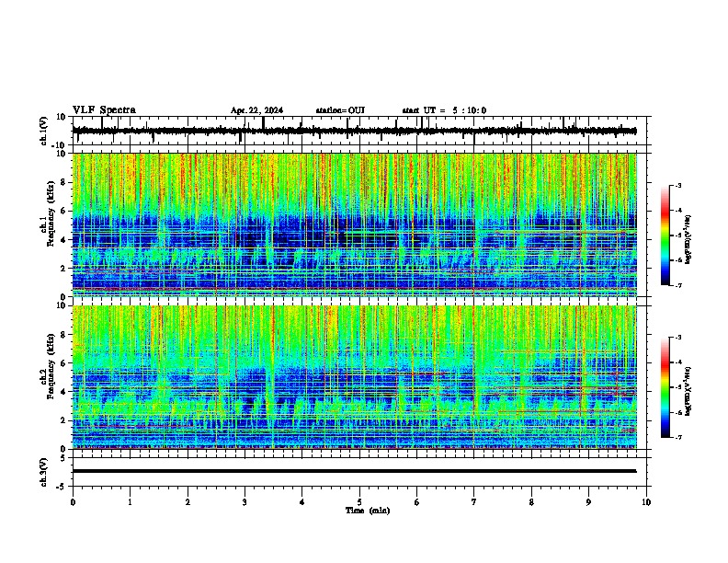Click the '-7' label on lower colorbar
The height and width of the screenshot is (563, 728).
678,437
